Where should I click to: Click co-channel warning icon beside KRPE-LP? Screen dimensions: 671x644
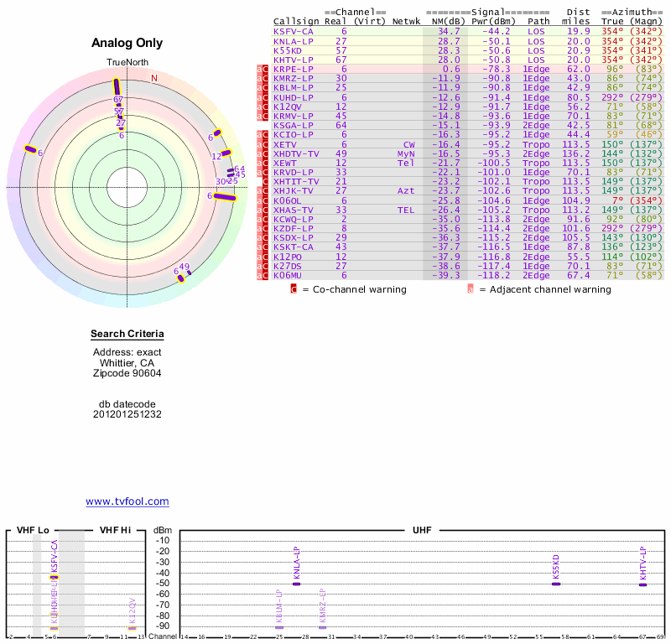pos(267,69)
